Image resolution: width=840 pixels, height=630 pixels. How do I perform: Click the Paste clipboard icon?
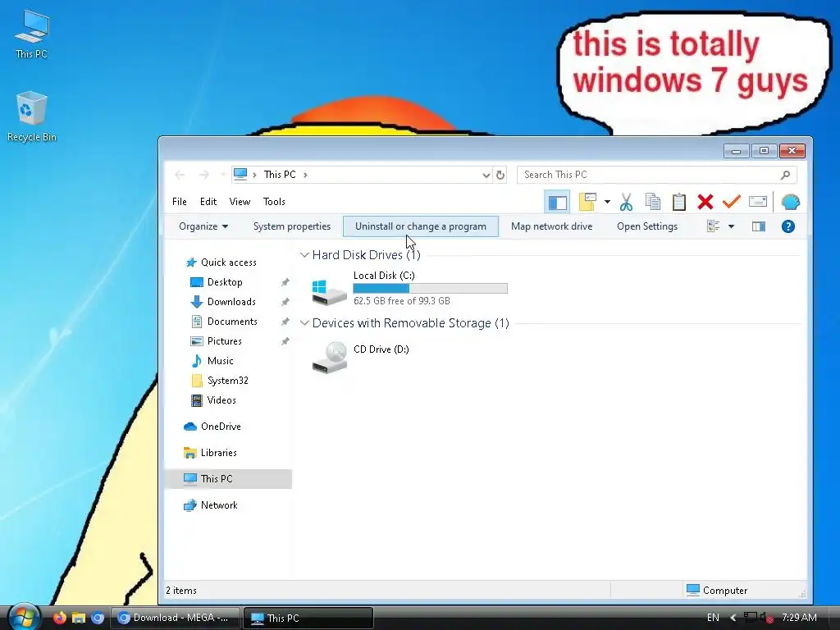[678, 202]
